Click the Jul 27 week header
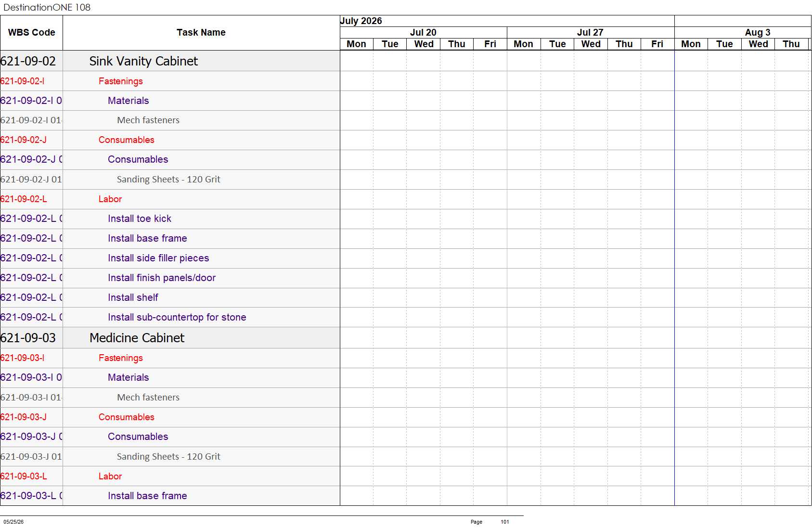Screen dimensions: 812x528 coord(590,32)
